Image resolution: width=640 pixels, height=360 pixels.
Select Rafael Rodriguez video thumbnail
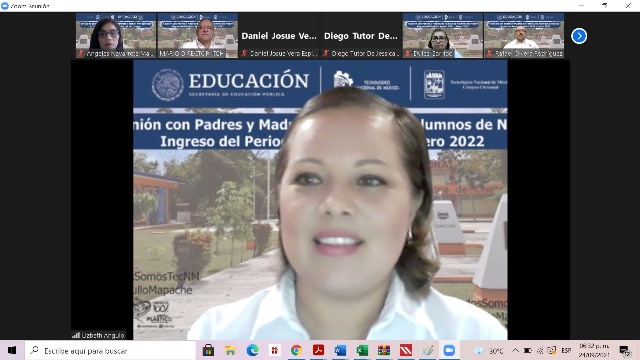click(x=524, y=36)
